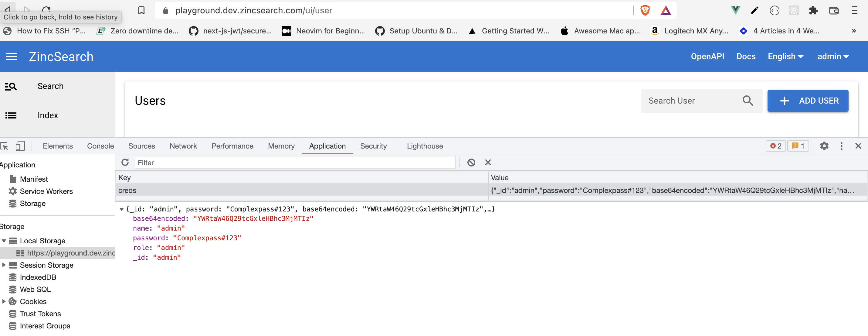Open the ZincSearch hamburger navigation menu
This screenshot has height=336, width=868.
pos(11,56)
